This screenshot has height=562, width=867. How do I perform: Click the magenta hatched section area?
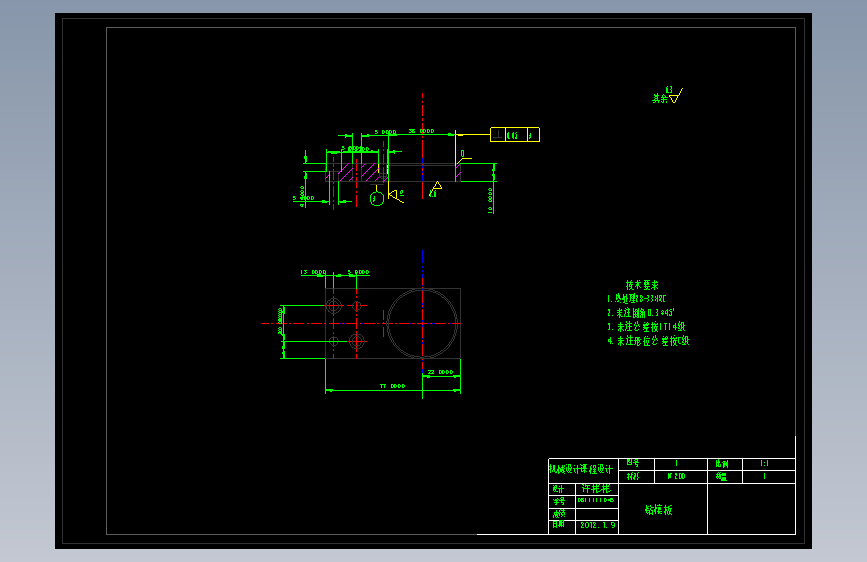pos(360,172)
